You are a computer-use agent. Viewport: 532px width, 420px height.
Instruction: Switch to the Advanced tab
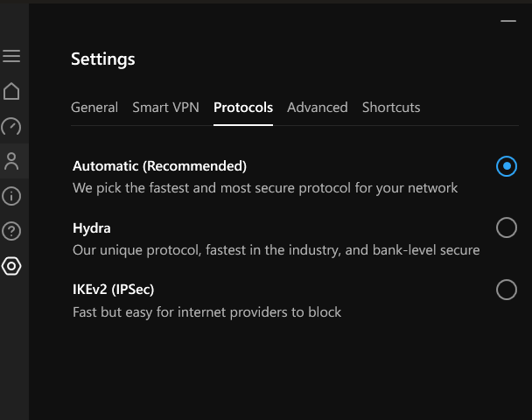coord(317,108)
